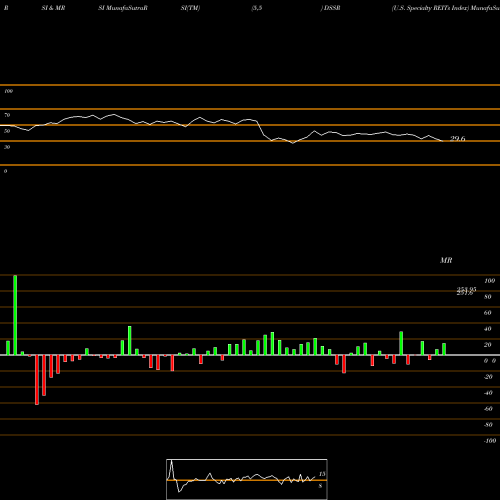The image size is (500, 500).
Task: Click the 'U.S. Specialty REITs Index' title
Action: [430, 8]
